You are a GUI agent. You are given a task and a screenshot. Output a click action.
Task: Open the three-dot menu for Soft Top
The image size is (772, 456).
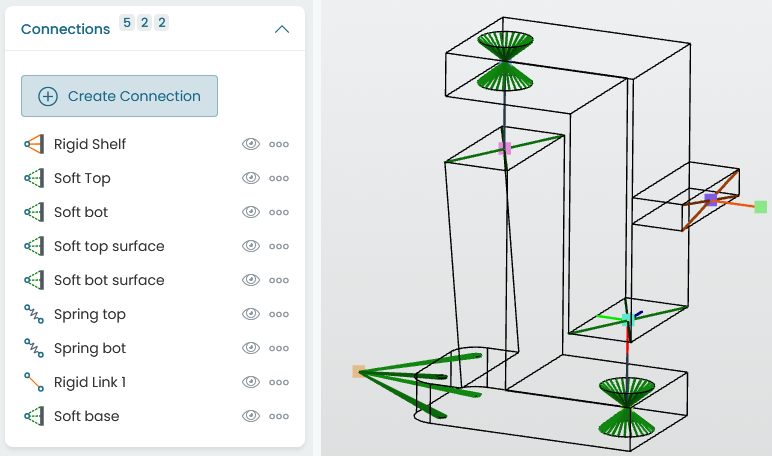[279, 178]
